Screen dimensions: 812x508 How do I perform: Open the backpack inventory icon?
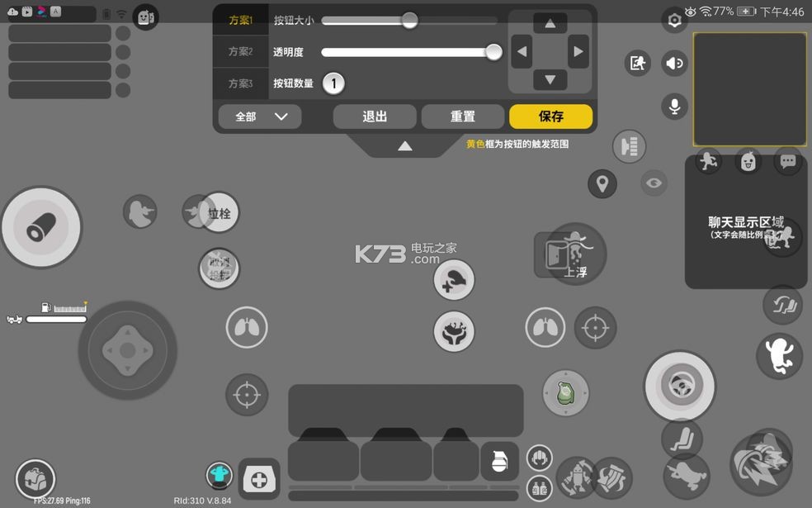click(35, 478)
